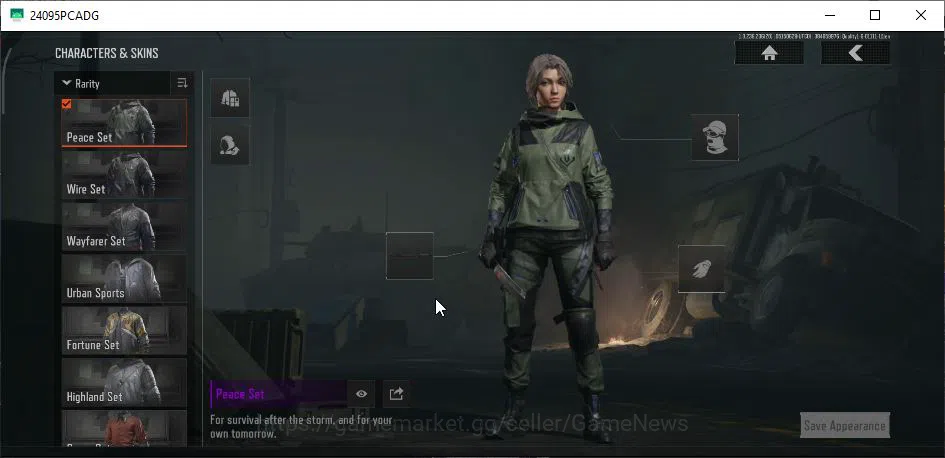Select the headgear mask slot
Image resolution: width=945 pixels, height=458 pixels.
point(715,137)
